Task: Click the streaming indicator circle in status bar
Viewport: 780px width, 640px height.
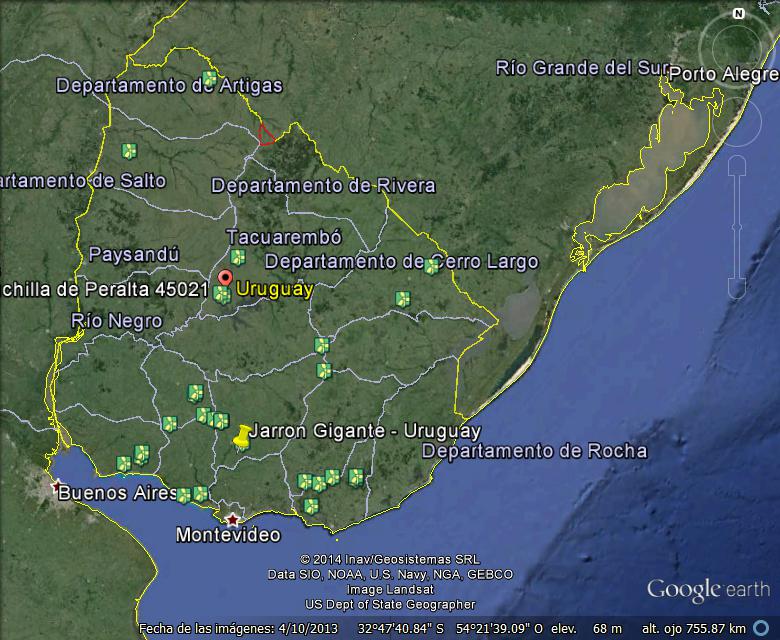Action: tap(760, 627)
